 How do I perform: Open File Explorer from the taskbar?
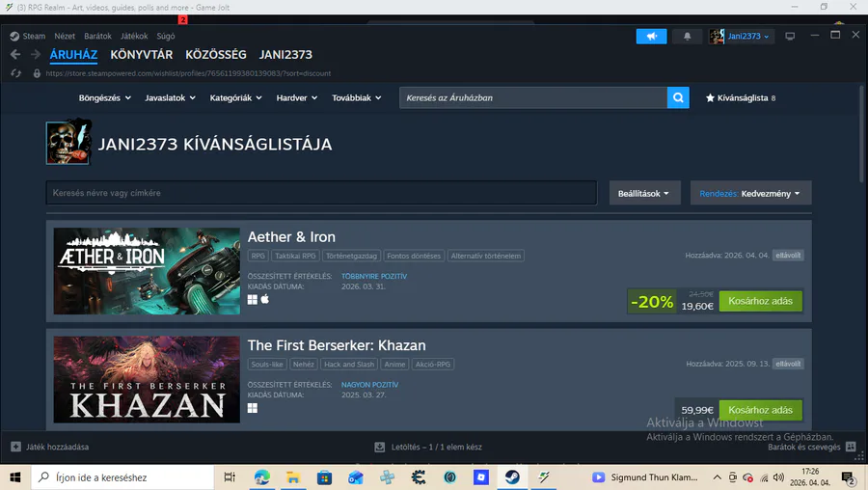click(x=293, y=477)
